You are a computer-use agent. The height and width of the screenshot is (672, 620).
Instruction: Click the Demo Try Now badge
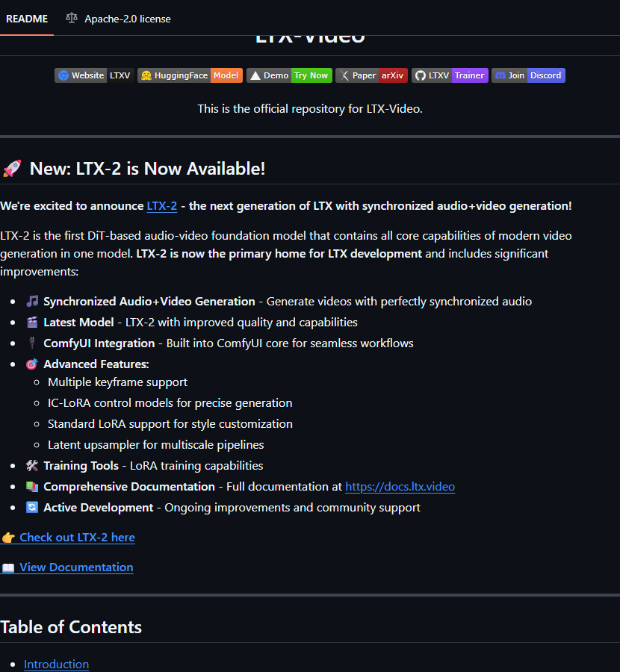[x=289, y=75]
